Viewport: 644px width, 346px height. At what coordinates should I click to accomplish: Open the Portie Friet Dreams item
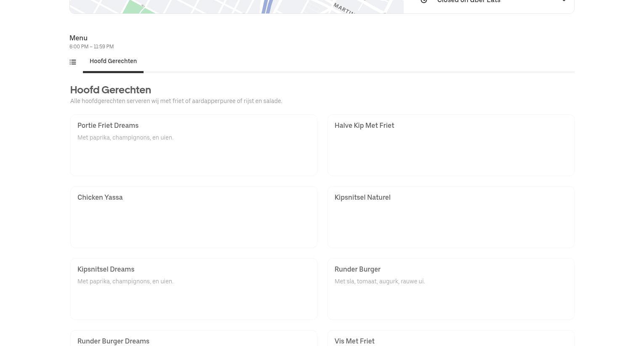(x=193, y=145)
